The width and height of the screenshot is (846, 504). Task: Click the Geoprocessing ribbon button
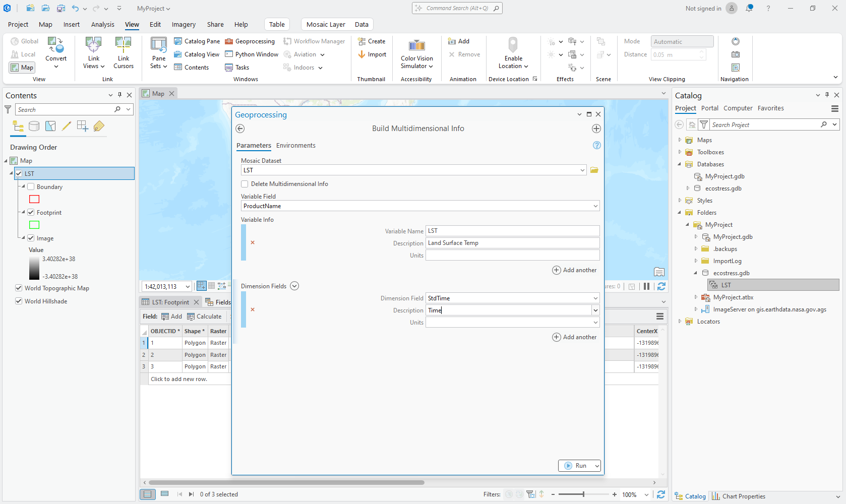click(250, 41)
